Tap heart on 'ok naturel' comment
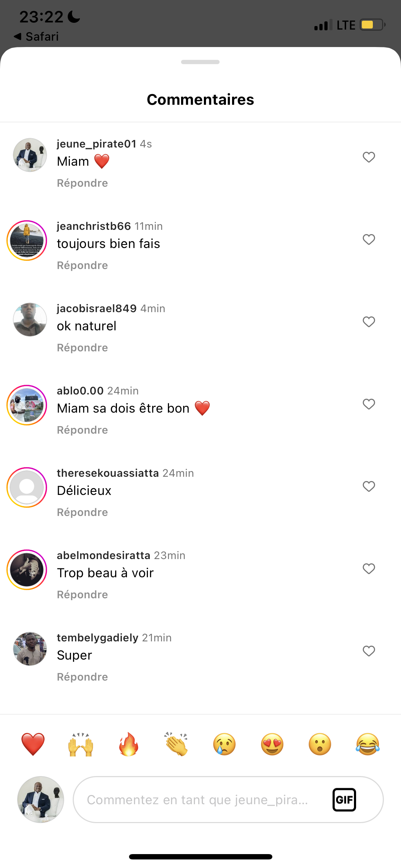This screenshot has width=401, height=868. pyautogui.click(x=369, y=322)
